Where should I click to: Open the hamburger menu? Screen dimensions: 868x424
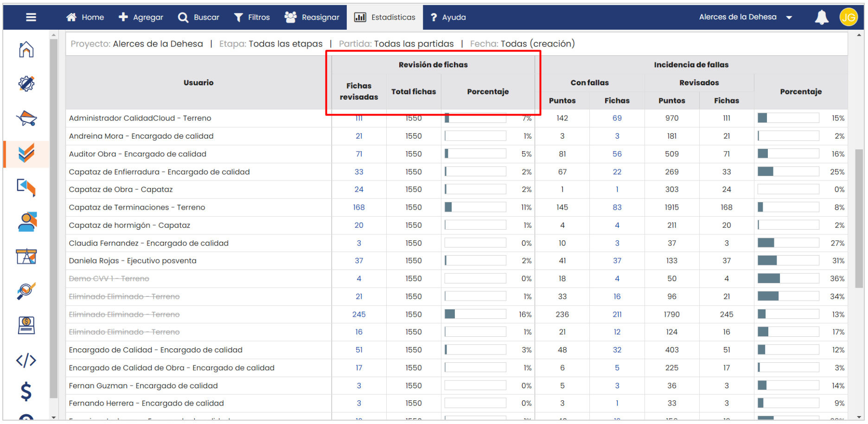31,17
